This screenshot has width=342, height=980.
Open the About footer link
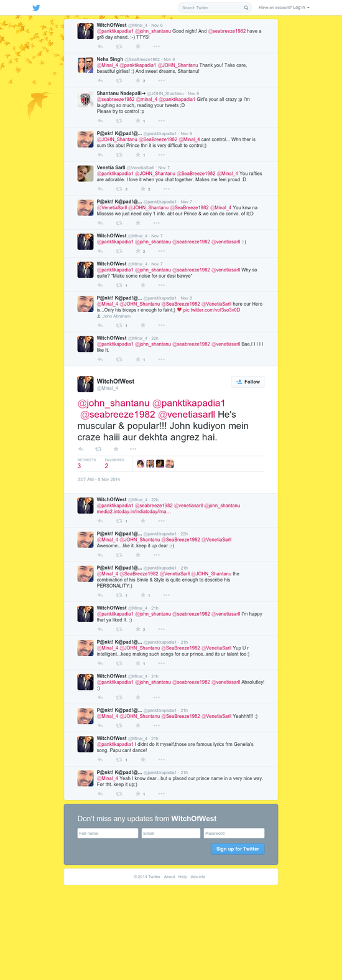coord(169,877)
